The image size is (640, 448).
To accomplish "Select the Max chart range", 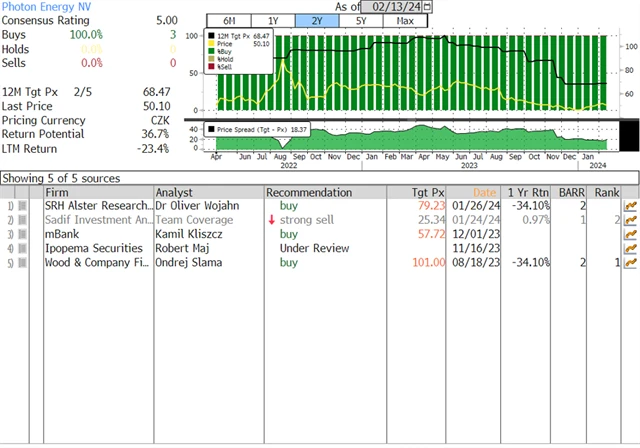I will coord(405,21).
